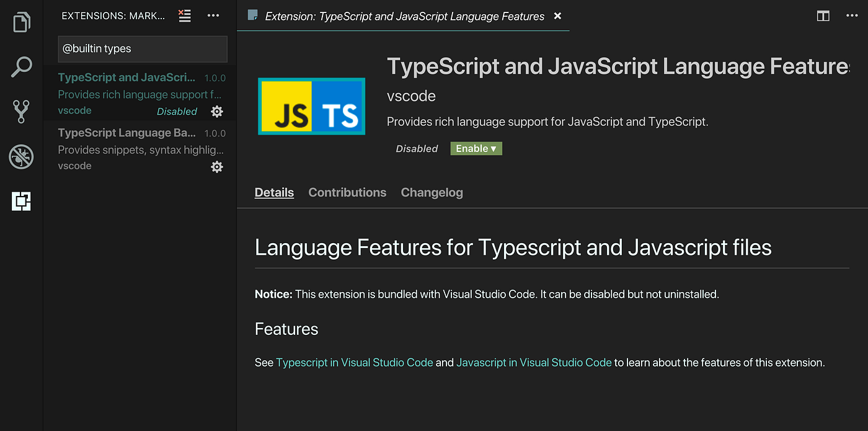Open the Source Control view
868x431 pixels.
tap(21, 112)
